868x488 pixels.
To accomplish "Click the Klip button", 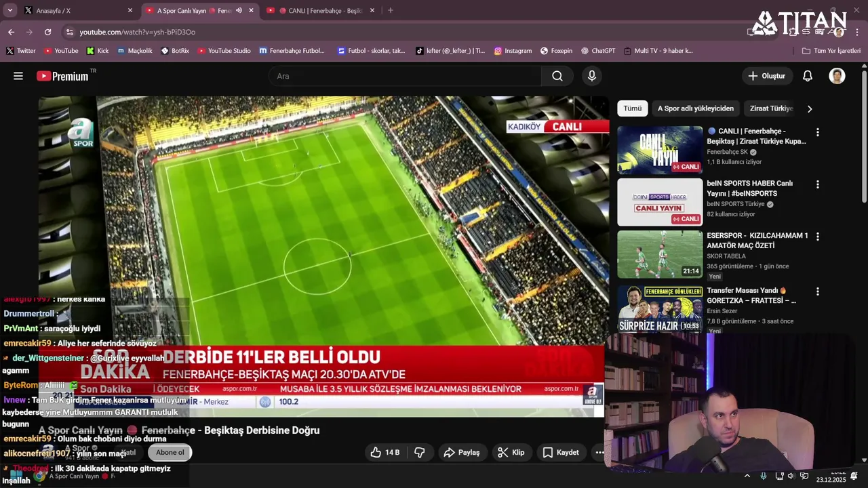I will pos(511,452).
